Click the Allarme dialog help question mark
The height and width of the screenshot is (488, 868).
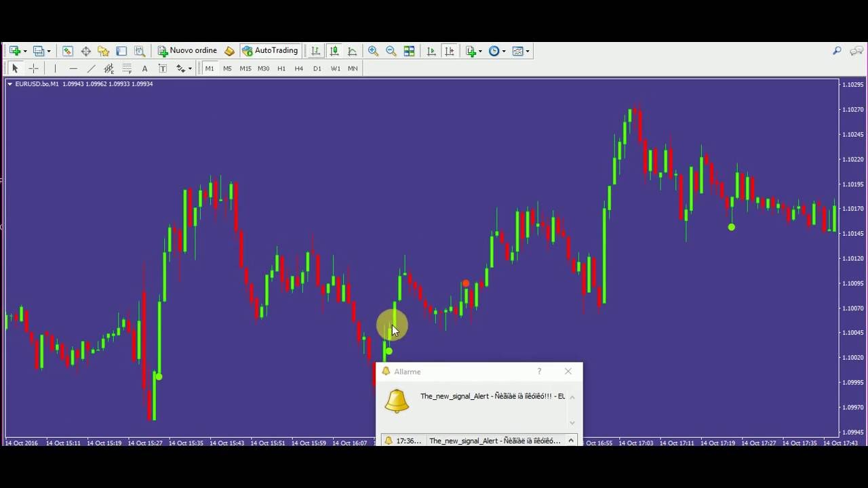[x=539, y=371]
